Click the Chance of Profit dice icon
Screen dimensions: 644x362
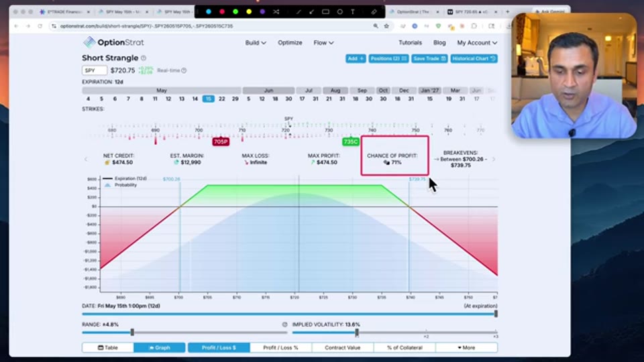click(x=386, y=162)
